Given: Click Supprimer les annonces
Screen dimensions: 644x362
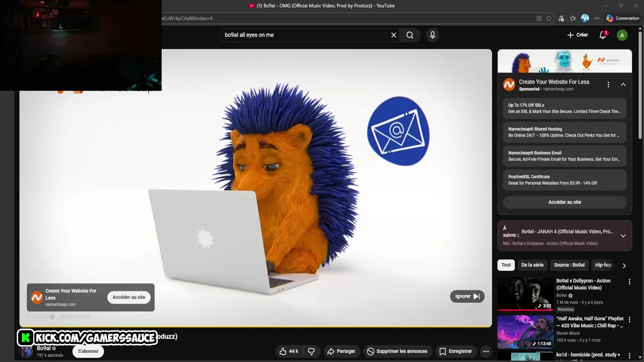Looking at the screenshot, I should [x=397, y=351].
